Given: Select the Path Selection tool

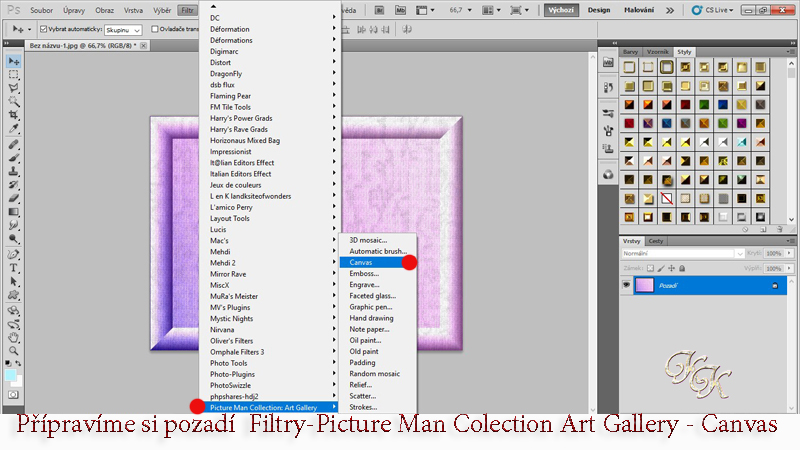Looking at the screenshot, I should pyautogui.click(x=14, y=281).
